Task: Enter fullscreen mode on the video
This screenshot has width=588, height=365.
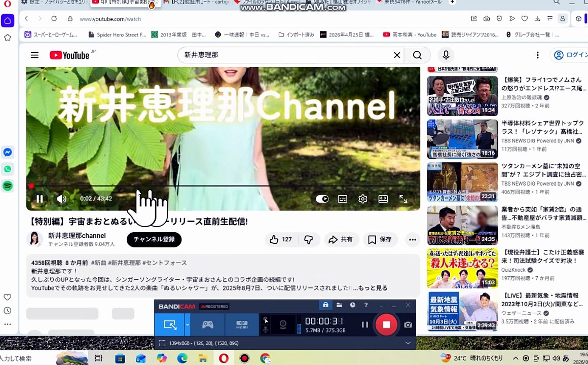Action: point(403,199)
